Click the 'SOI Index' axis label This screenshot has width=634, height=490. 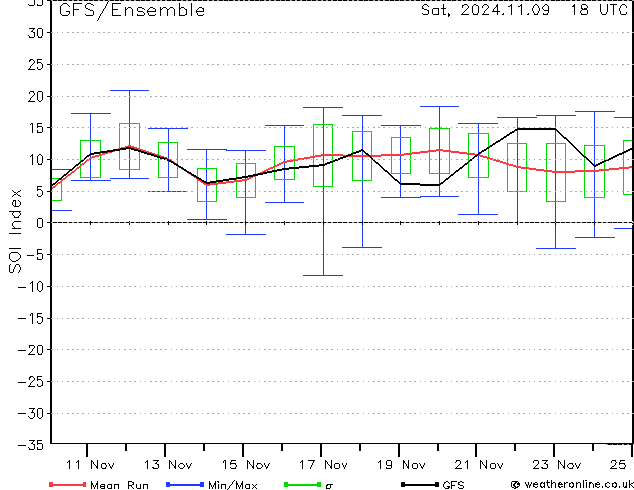(15, 231)
